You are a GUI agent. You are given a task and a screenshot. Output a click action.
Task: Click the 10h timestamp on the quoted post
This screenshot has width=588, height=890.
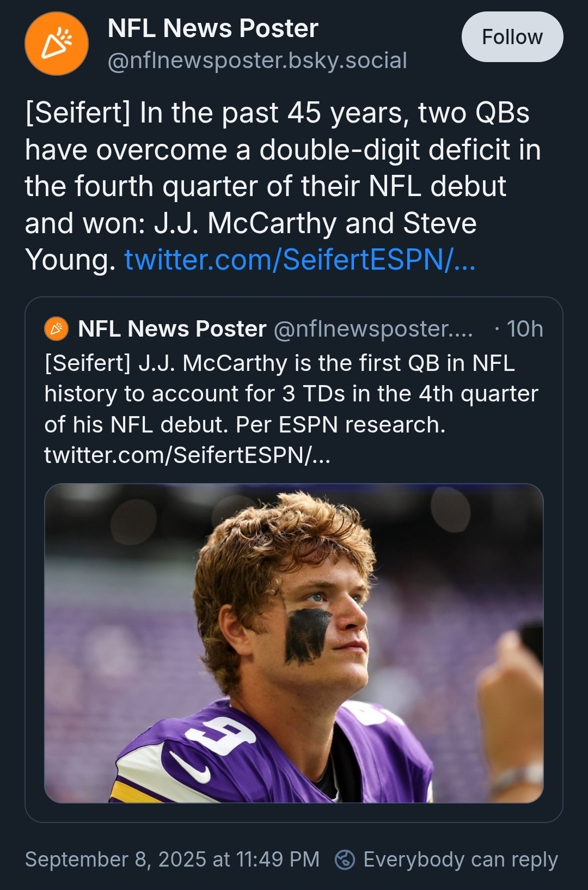click(524, 329)
